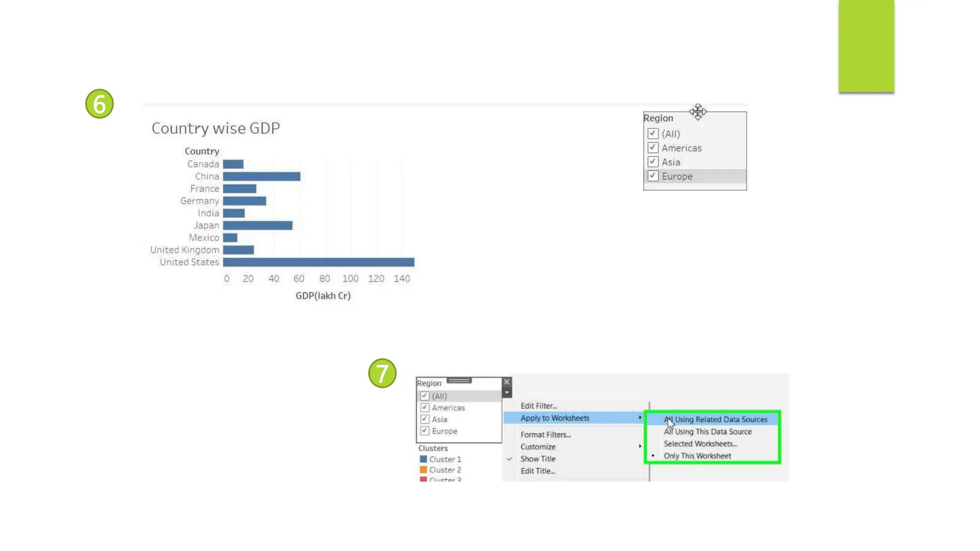Choose Only This Worksheet option
980x551 pixels.
(x=697, y=456)
